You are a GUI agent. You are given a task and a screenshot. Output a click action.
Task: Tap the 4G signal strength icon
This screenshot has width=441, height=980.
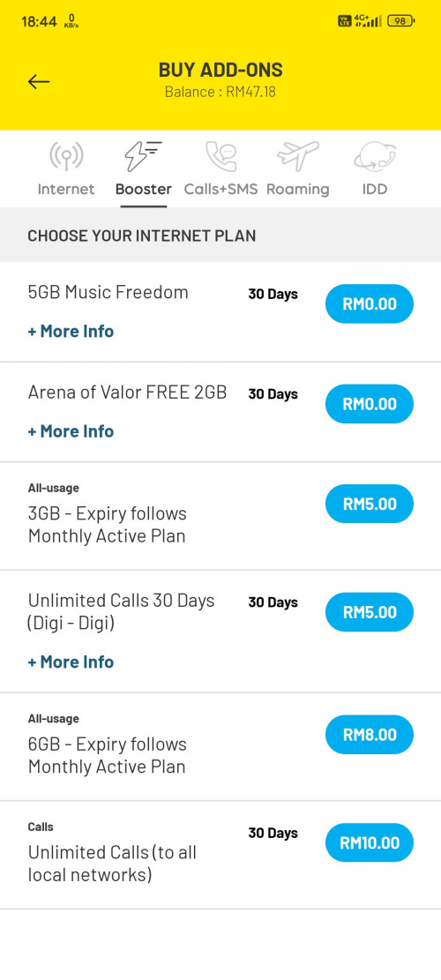(x=368, y=21)
